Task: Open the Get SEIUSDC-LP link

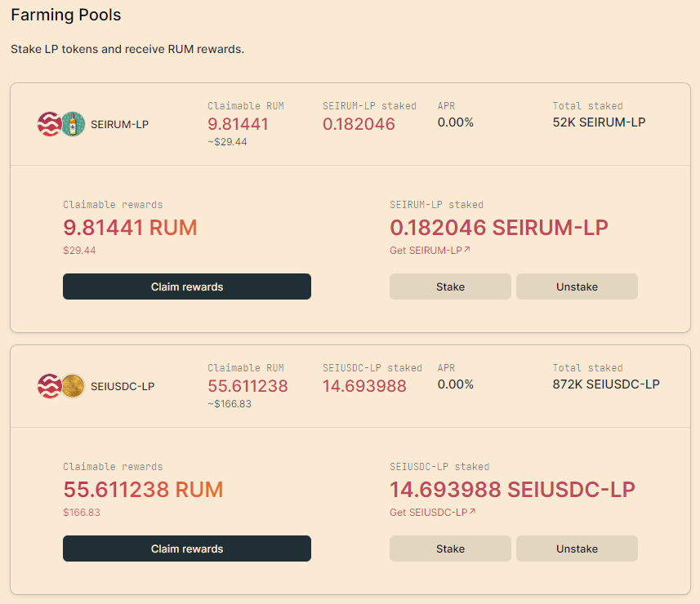Action: tap(428, 513)
